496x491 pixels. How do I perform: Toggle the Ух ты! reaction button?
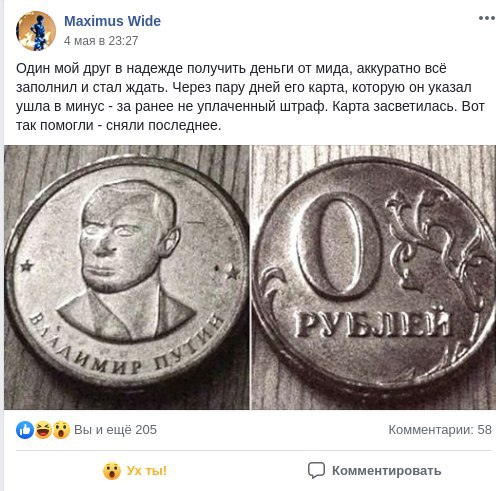pos(135,471)
